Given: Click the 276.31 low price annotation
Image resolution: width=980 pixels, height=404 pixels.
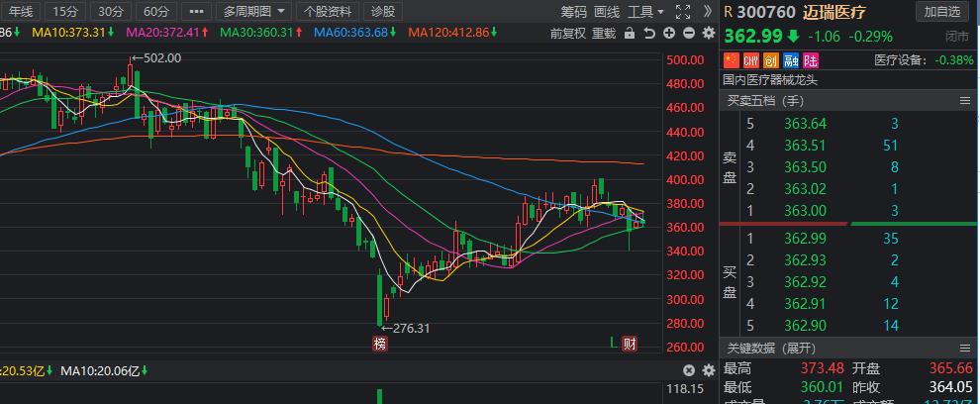Looking at the screenshot, I should [x=406, y=328].
